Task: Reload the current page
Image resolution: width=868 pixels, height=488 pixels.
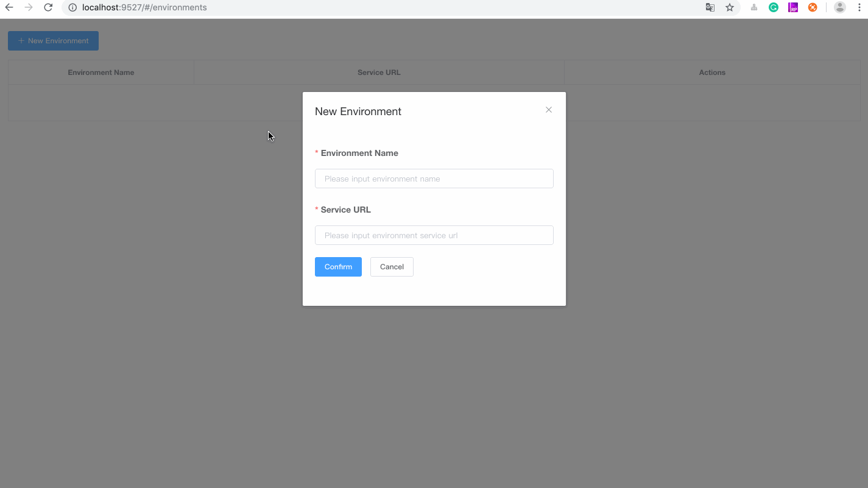Action: pyautogui.click(x=48, y=7)
